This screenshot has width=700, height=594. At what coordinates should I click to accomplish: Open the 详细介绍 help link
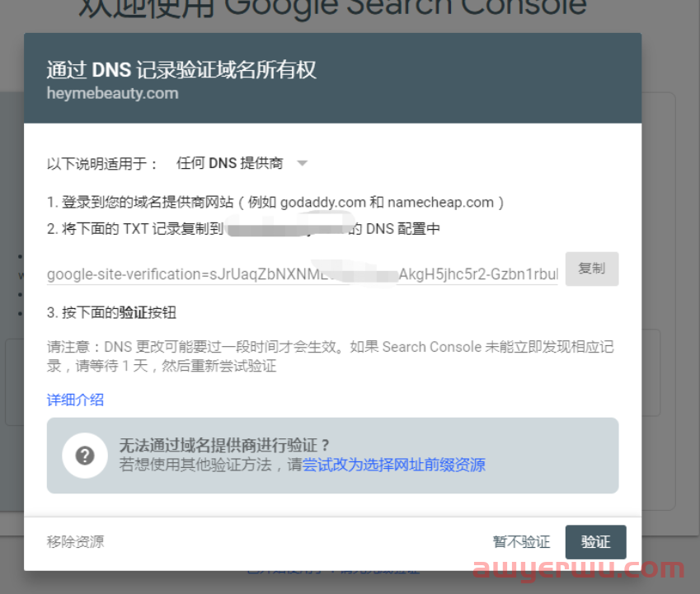[74, 400]
